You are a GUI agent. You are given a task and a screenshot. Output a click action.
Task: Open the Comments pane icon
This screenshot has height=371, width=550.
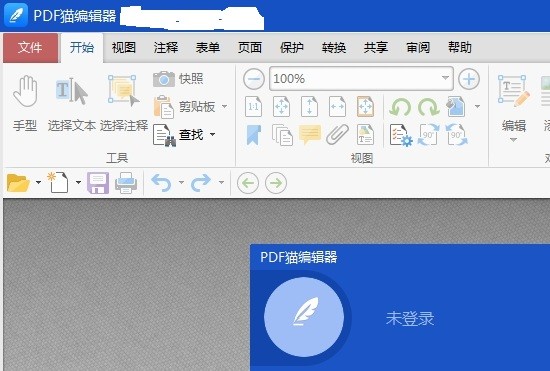click(x=310, y=135)
